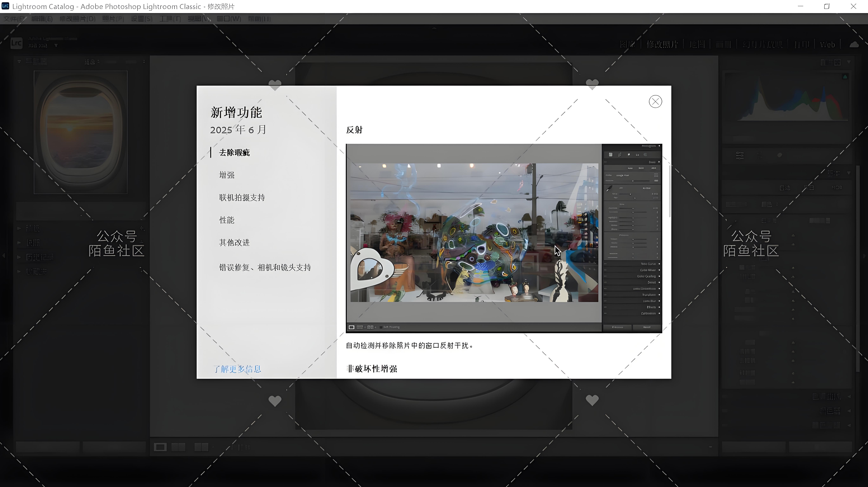Collapse the navigator panel triangle

coord(19,62)
